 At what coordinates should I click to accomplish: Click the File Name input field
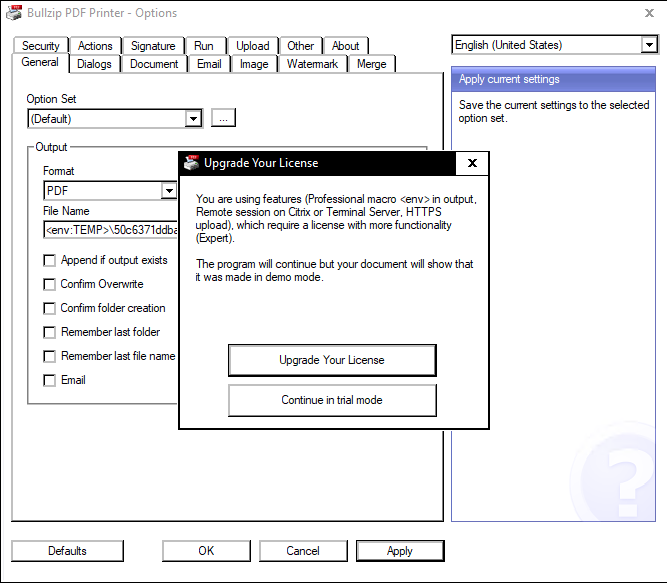[111, 230]
